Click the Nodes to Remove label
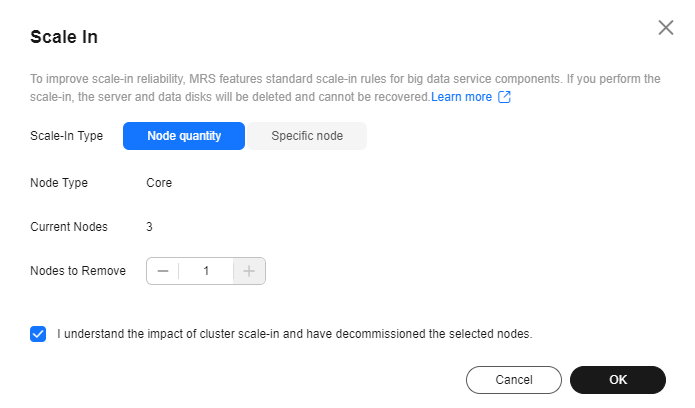Image resolution: width=695 pixels, height=408 pixels. [x=78, y=271]
